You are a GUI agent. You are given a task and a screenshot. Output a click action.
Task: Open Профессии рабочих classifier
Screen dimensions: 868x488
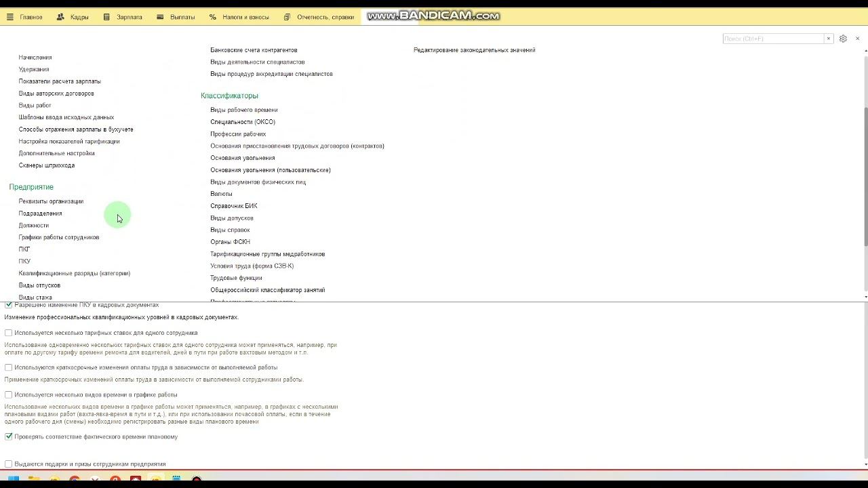click(238, 134)
